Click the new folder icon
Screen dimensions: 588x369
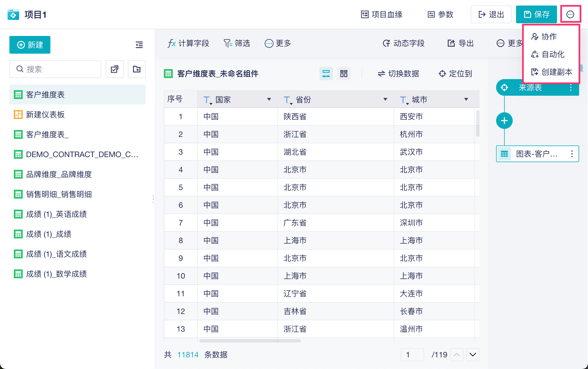coord(137,69)
